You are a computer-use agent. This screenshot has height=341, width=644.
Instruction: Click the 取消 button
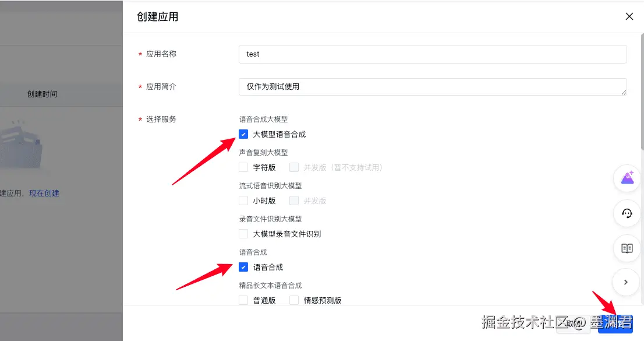tap(573, 324)
